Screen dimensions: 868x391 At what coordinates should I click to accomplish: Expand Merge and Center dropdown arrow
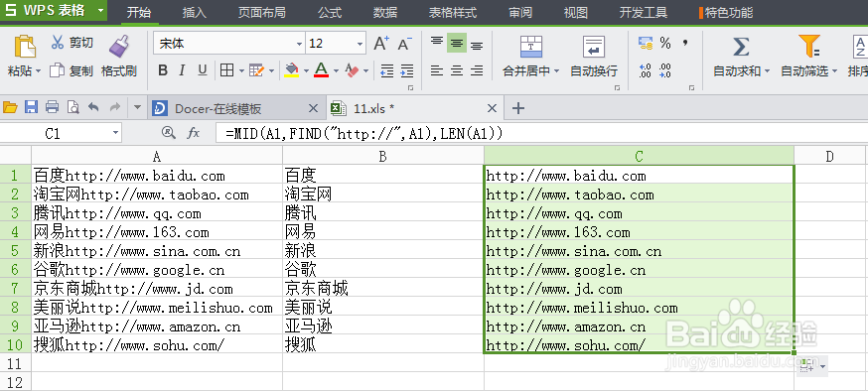coord(556,71)
